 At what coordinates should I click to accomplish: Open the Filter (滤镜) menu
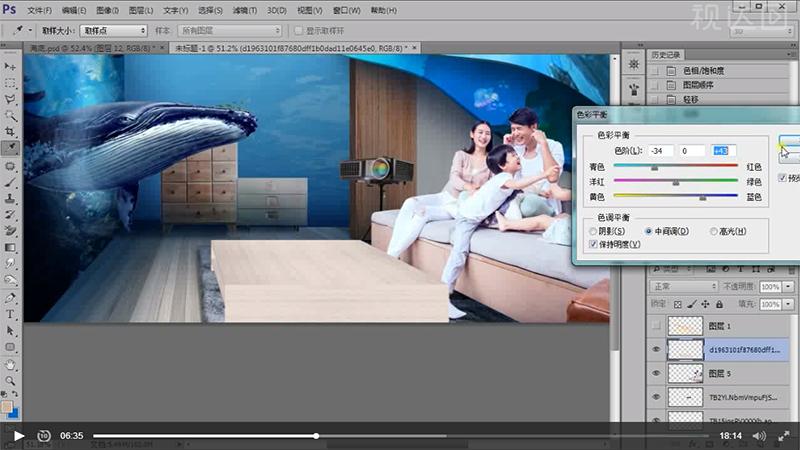(x=245, y=10)
